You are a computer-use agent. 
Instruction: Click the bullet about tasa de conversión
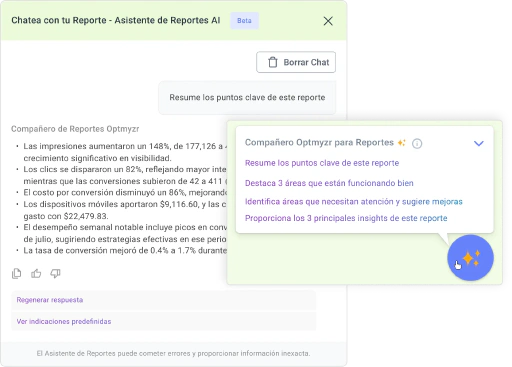click(x=122, y=250)
